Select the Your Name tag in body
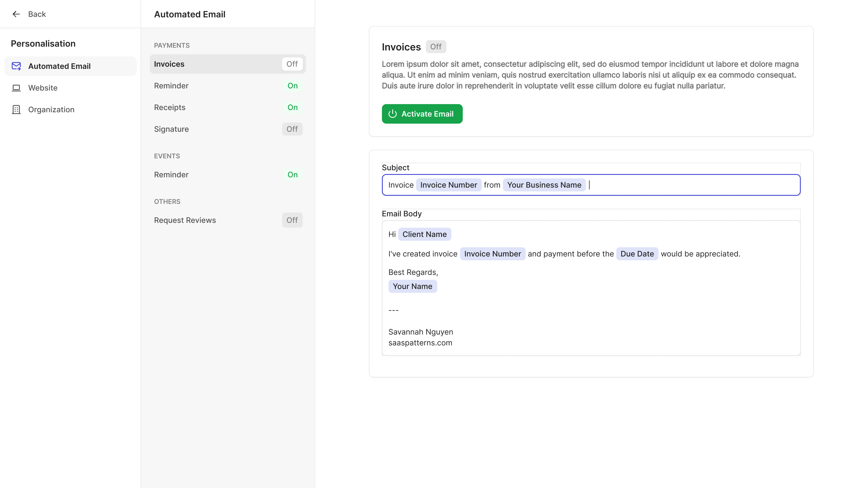868x488 pixels. (x=412, y=286)
